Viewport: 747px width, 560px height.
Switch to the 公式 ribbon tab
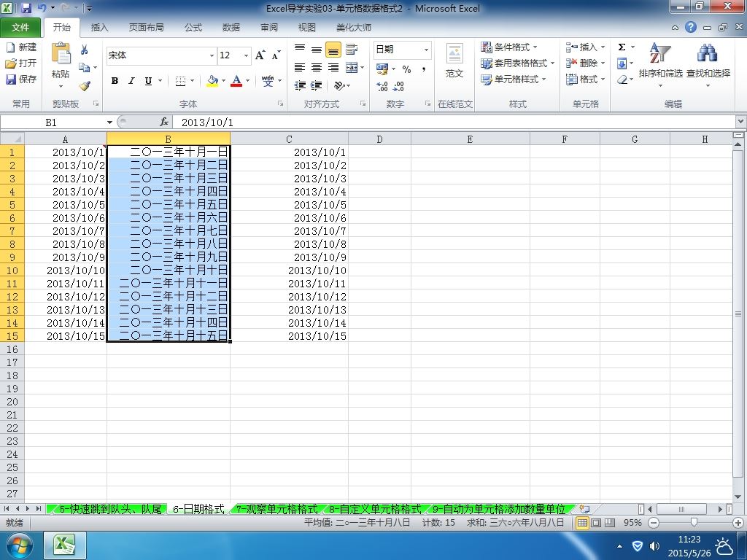[193, 28]
